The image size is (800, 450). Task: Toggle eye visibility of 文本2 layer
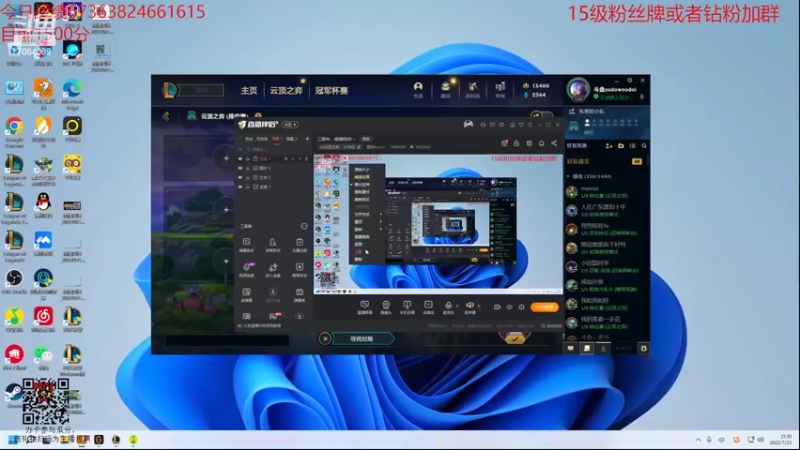(x=240, y=178)
